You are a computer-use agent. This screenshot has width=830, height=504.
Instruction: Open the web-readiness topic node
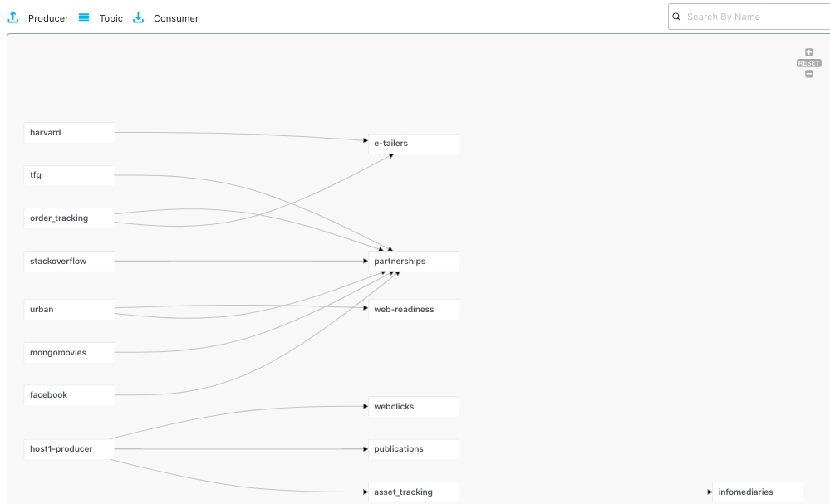click(x=413, y=310)
